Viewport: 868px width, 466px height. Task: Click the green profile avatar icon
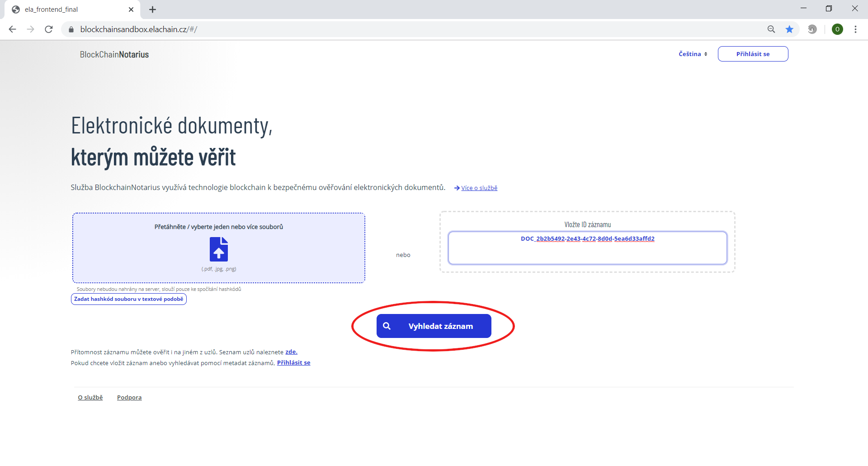[837, 29]
